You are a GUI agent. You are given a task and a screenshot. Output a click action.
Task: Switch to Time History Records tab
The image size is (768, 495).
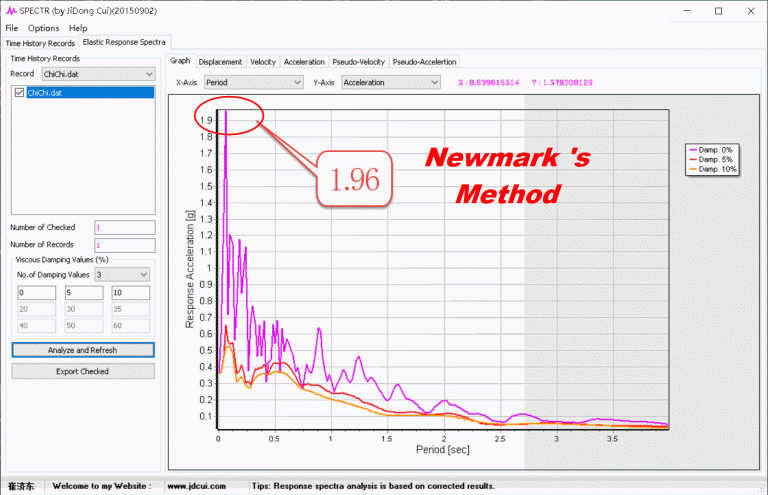tap(40, 43)
